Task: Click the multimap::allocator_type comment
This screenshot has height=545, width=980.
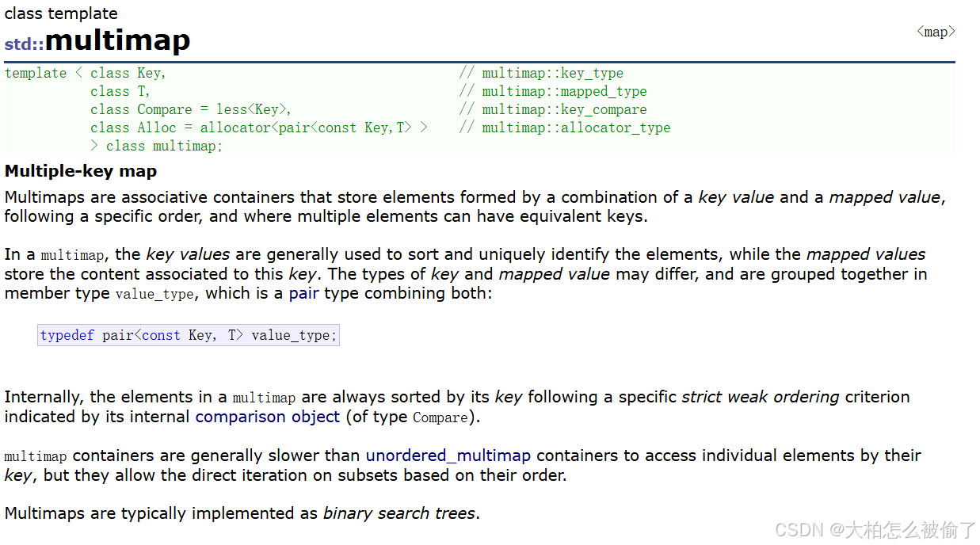Action: tap(565, 128)
